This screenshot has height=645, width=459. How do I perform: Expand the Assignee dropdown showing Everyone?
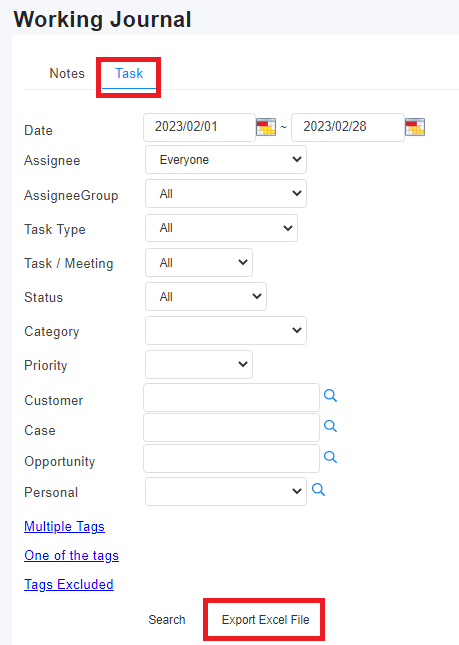coord(226,159)
